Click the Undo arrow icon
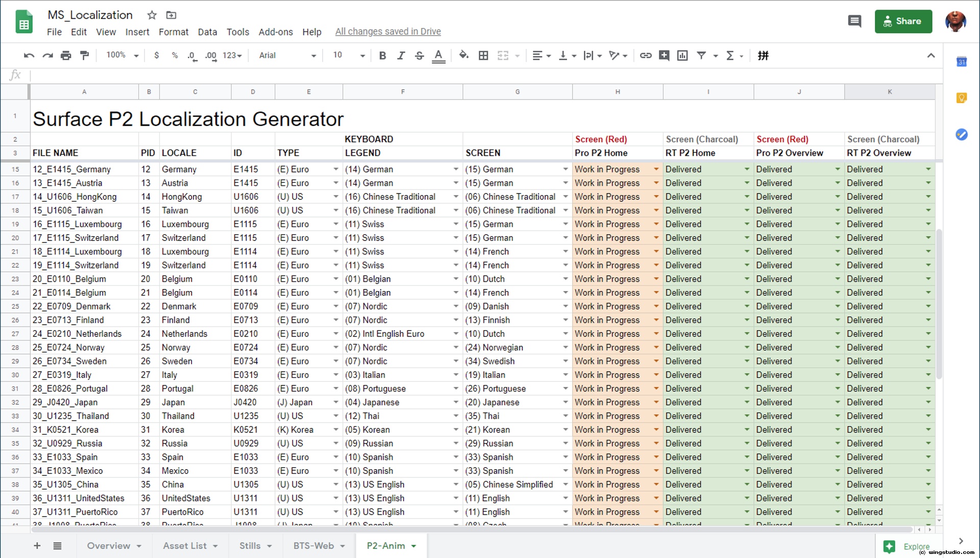 29,56
